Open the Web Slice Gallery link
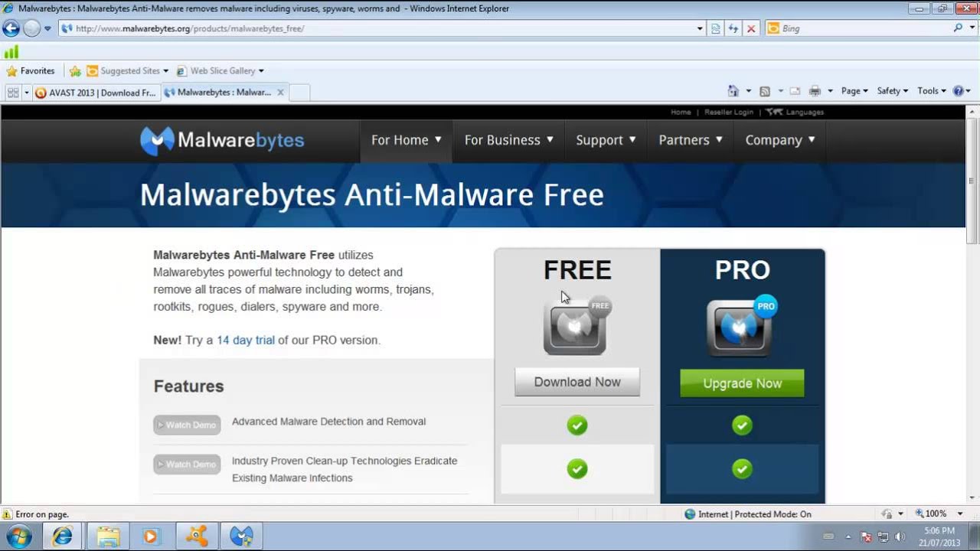 [x=220, y=70]
